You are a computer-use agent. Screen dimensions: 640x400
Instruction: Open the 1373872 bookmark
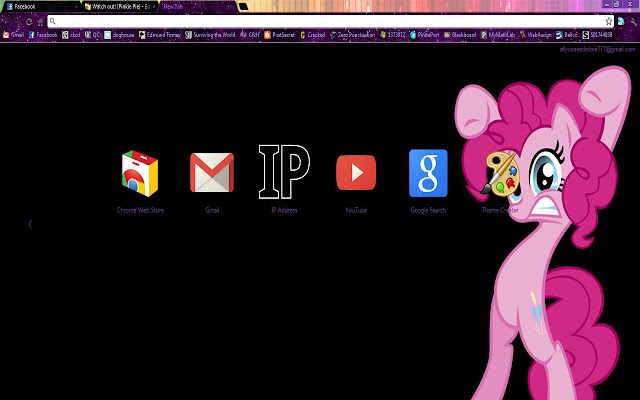point(392,35)
